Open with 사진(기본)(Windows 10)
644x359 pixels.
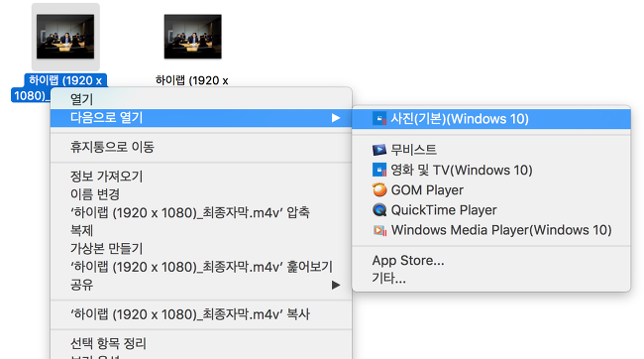pyautogui.click(x=491, y=119)
